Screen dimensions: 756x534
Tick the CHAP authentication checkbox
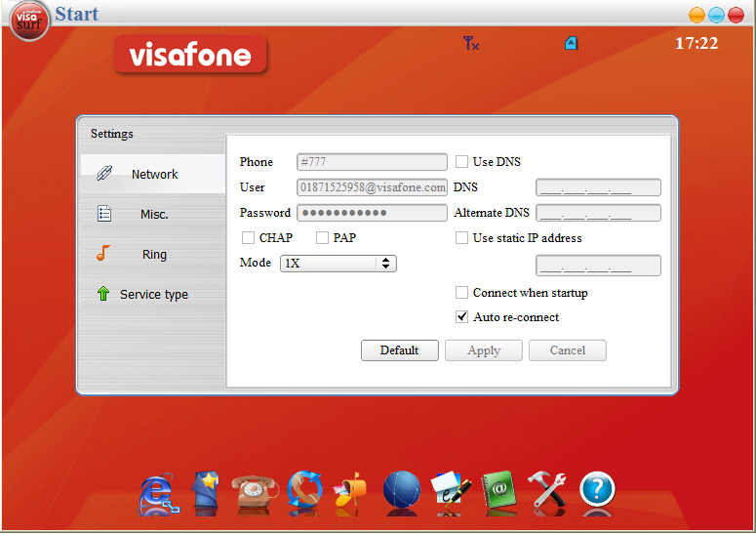(x=249, y=238)
